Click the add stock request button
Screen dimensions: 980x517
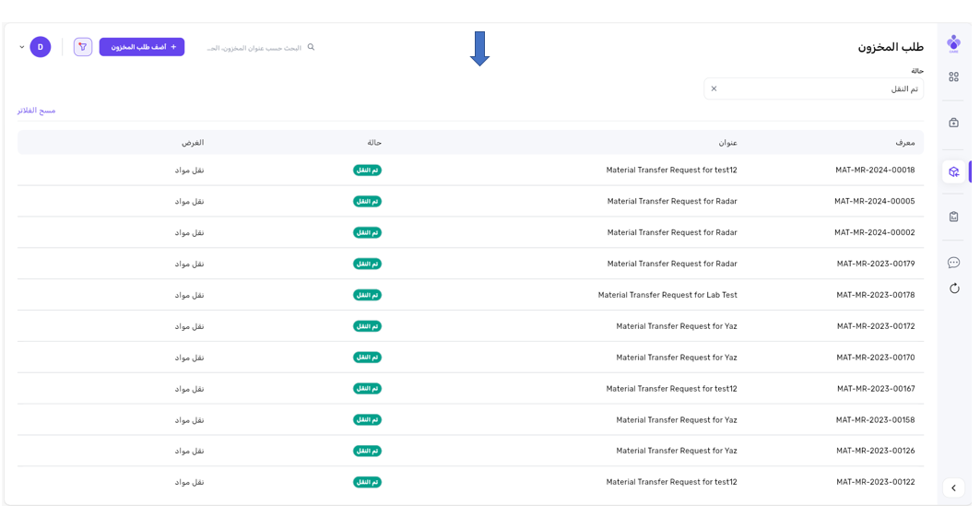(x=142, y=47)
